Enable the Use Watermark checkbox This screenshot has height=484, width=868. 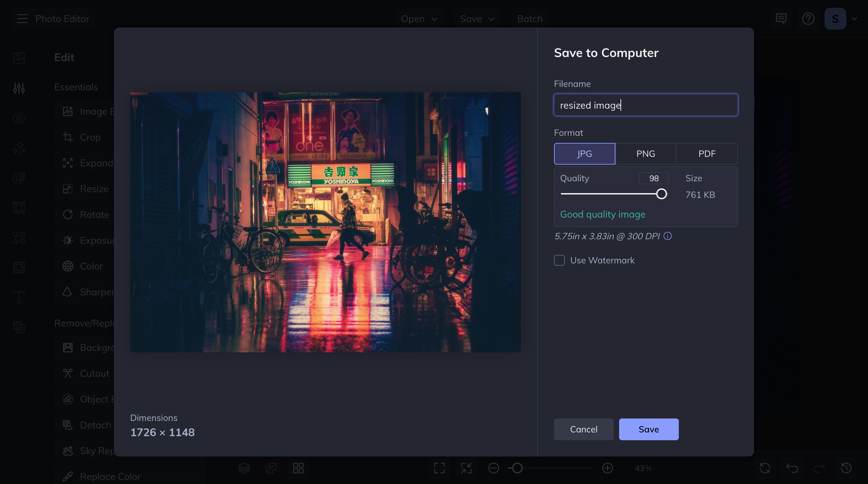pyautogui.click(x=559, y=260)
